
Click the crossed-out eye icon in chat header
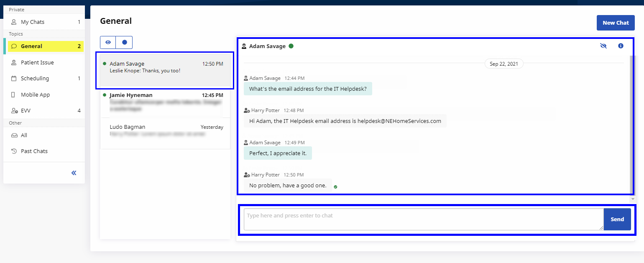click(603, 46)
